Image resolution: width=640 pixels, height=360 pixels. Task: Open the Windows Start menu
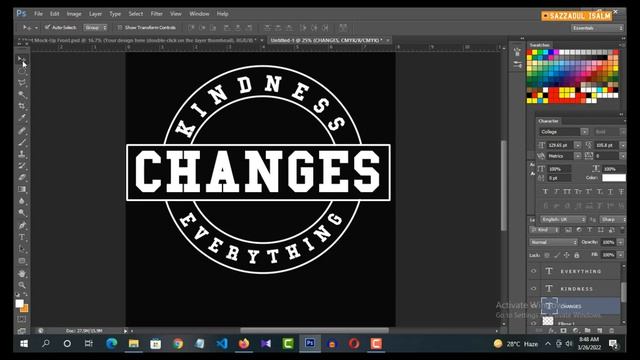coord(24,344)
